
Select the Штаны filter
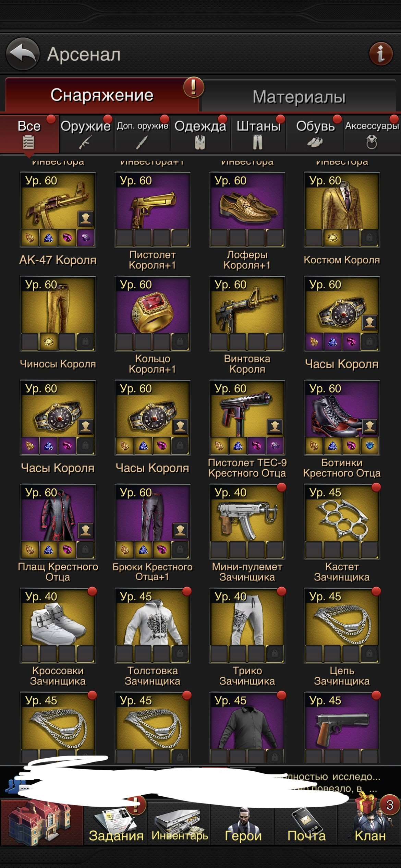259,134
